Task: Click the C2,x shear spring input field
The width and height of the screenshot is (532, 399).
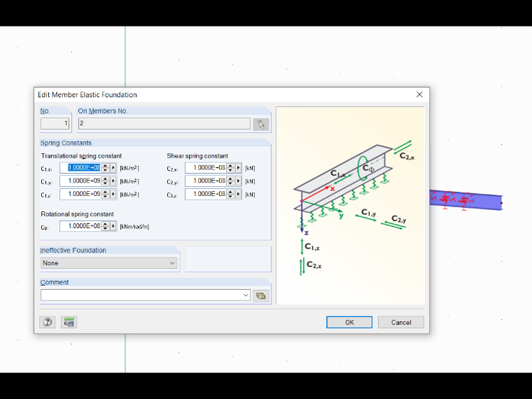Action: [x=206, y=167]
